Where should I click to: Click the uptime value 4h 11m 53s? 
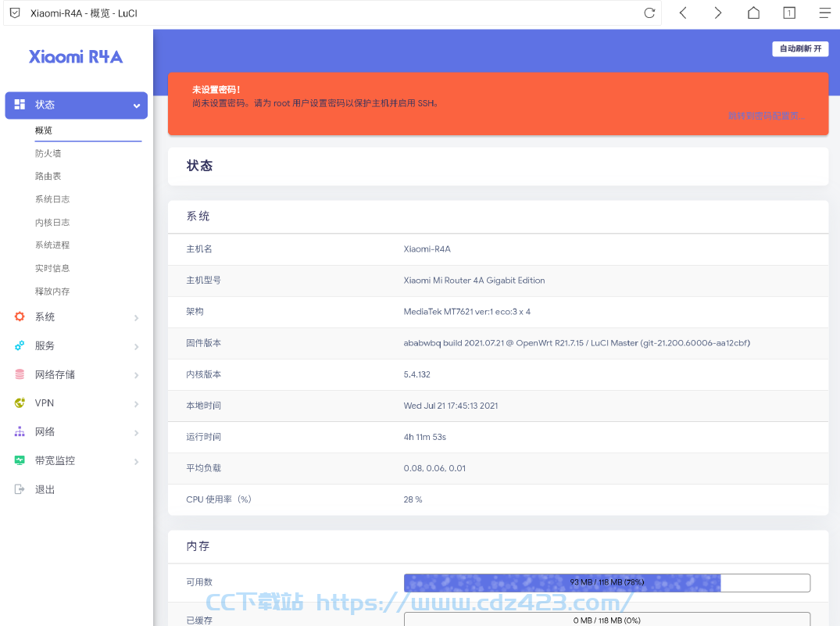pos(425,437)
